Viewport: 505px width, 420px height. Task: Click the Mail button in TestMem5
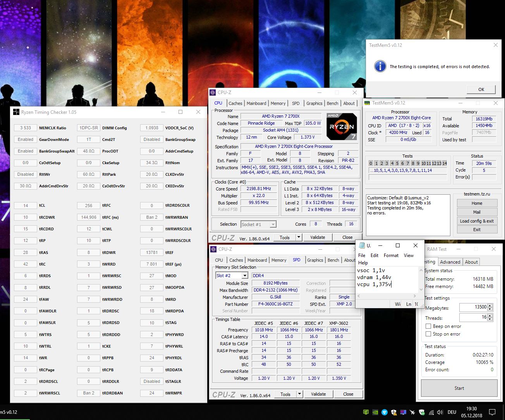coord(477,212)
